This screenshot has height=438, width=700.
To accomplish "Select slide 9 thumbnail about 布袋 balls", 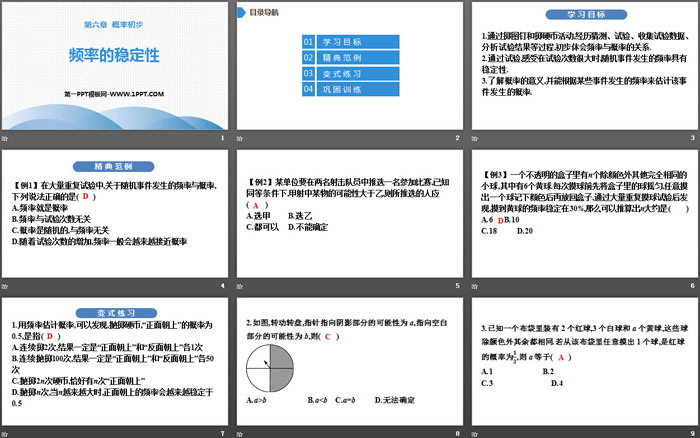I will point(585,361).
